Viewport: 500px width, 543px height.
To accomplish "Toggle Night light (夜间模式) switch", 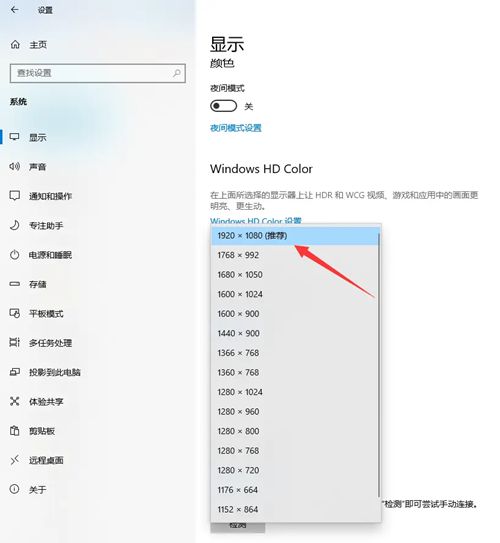I will coord(224,106).
